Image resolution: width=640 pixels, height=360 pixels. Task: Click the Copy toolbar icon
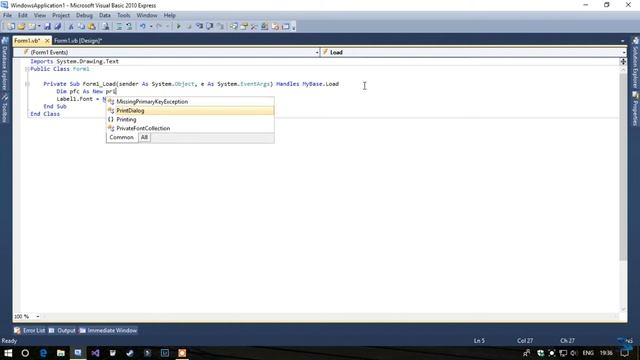pyautogui.click(x=81, y=27)
